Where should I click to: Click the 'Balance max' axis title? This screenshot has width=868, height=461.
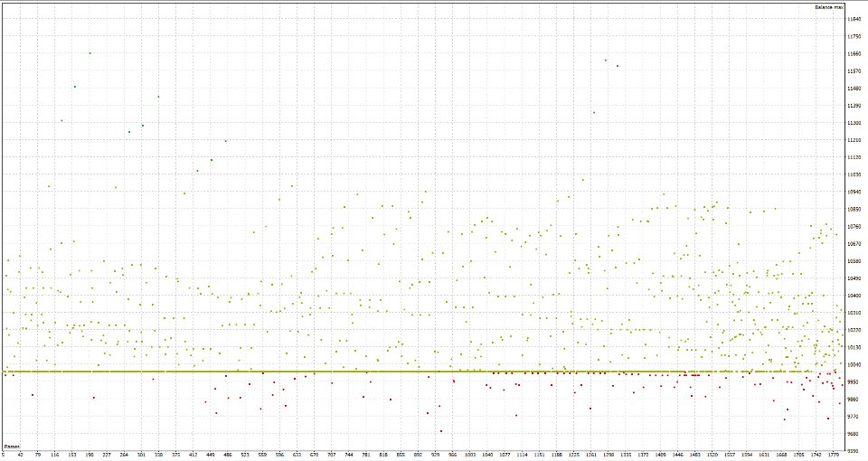point(829,7)
